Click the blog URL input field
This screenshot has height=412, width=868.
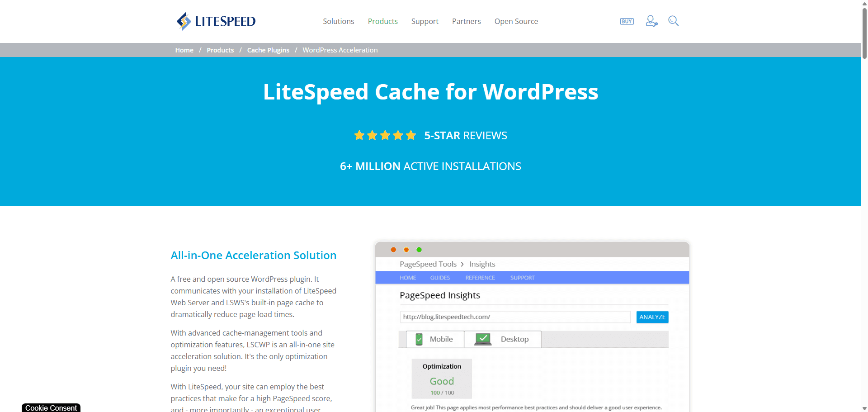tap(514, 317)
